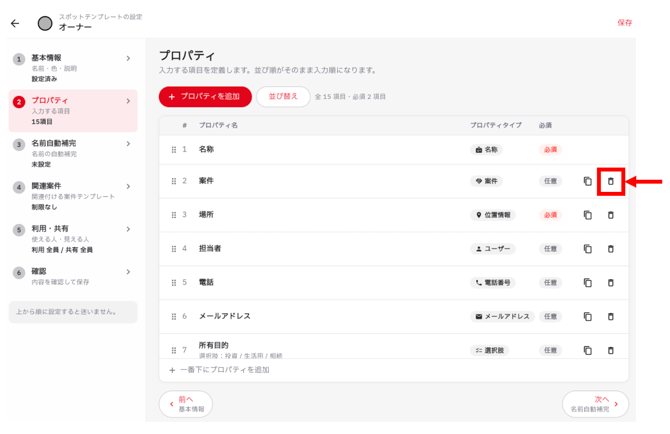The image size is (670, 434).
Task: Grab drag handle of 担当者 row
Action: 173,249
